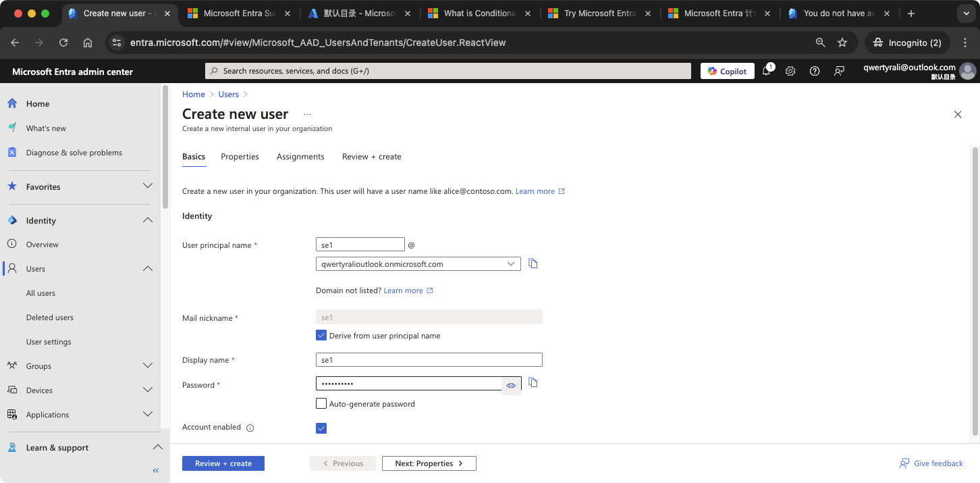Click the Overview info icon in sidebar

12,244
